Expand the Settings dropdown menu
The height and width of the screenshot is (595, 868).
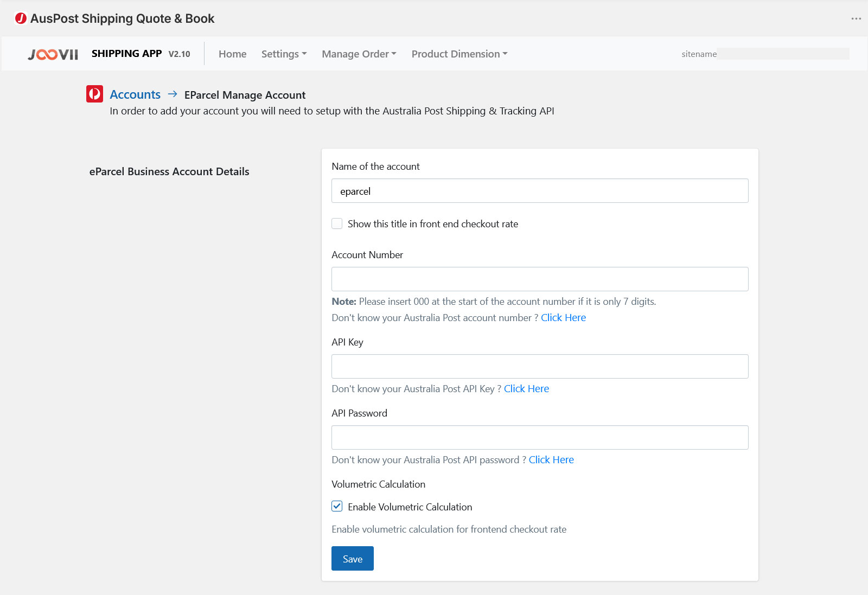coord(284,54)
